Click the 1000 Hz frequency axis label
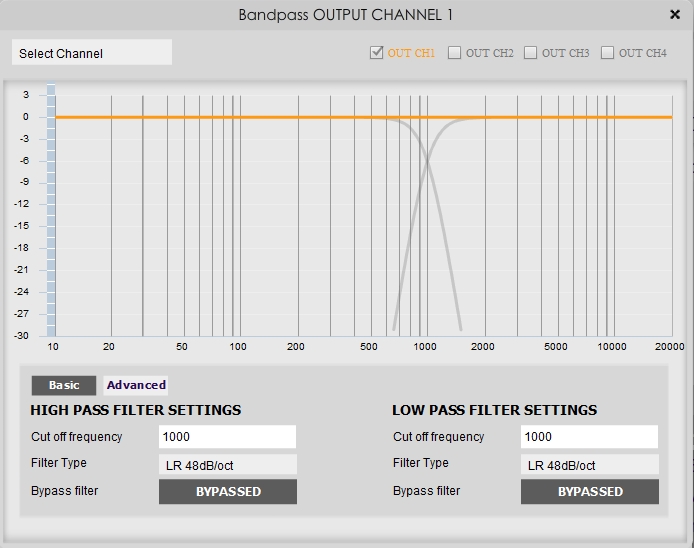The image size is (694, 548). (x=425, y=347)
